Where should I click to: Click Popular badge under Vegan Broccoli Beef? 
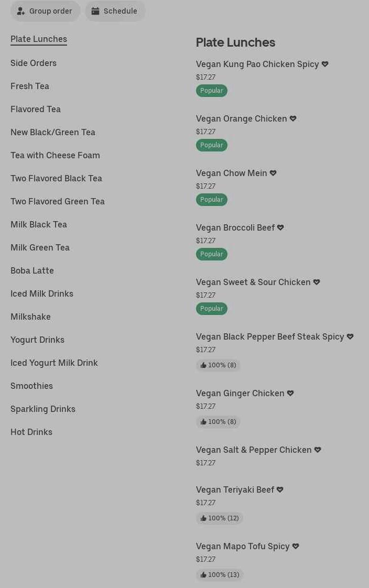tap(211, 254)
